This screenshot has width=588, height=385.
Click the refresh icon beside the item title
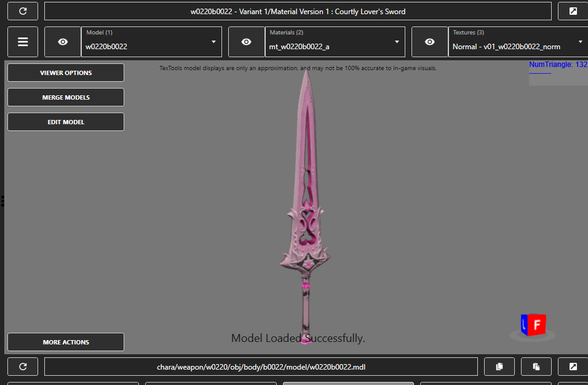tap(23, 11)
